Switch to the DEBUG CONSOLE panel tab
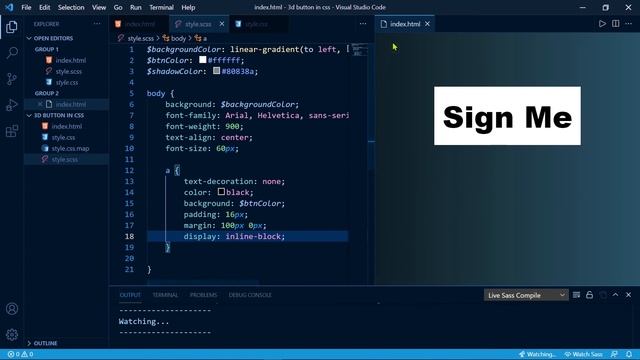The image size is (640, 360). click(x=250, y=295)
